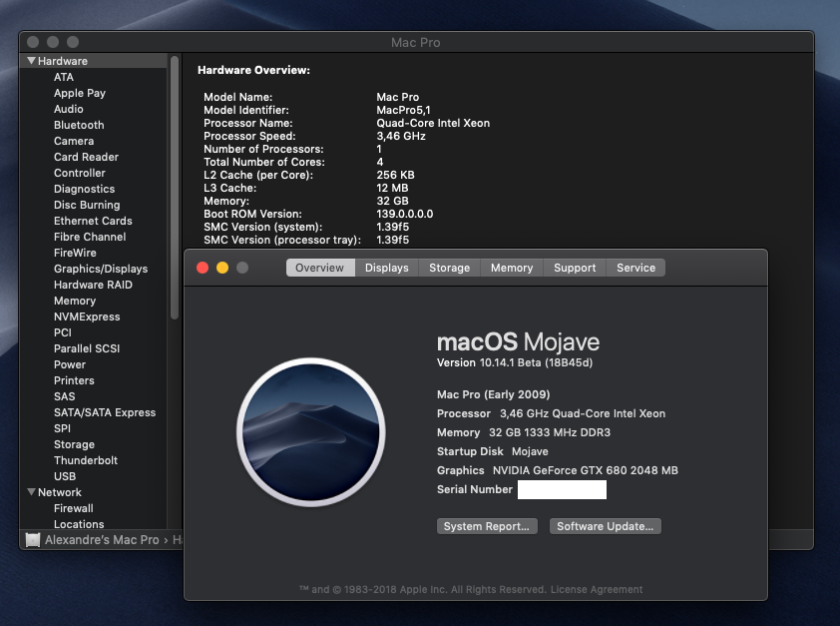Select Storage in the System Report sidebar
Screen dimensions: 840x626
coord(75,444)
